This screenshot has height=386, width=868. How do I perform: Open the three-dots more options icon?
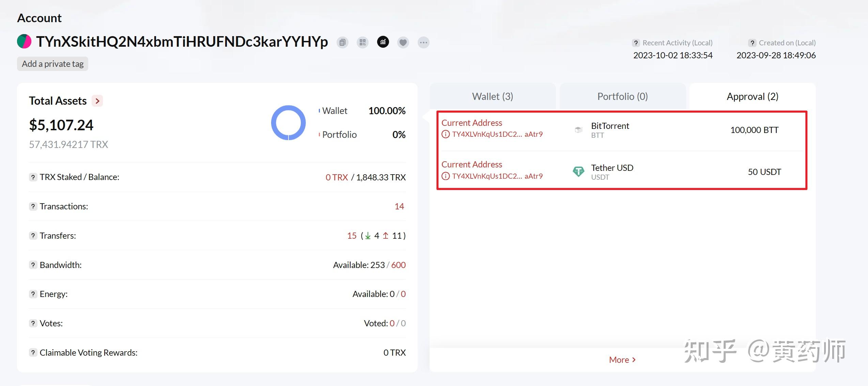[x=423, y=43]
